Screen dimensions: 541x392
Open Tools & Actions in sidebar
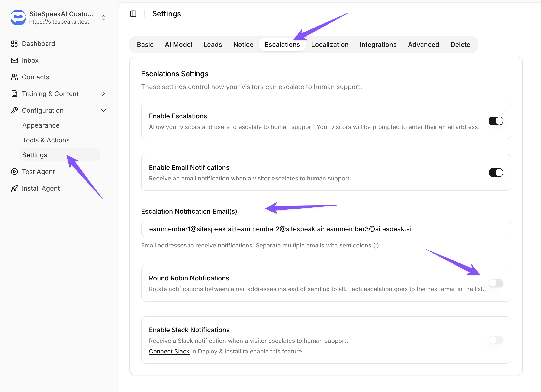tap(46, 140)
